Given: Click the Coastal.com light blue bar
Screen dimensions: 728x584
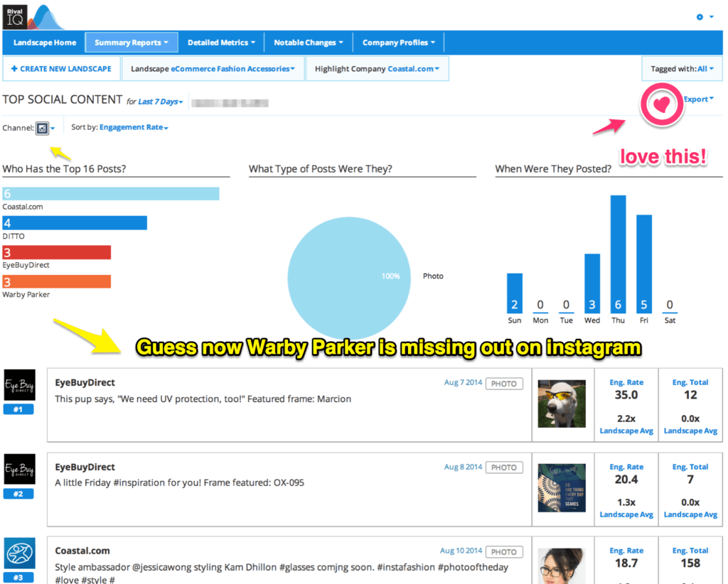Looking at the screenshot, I should pos(110,194).
